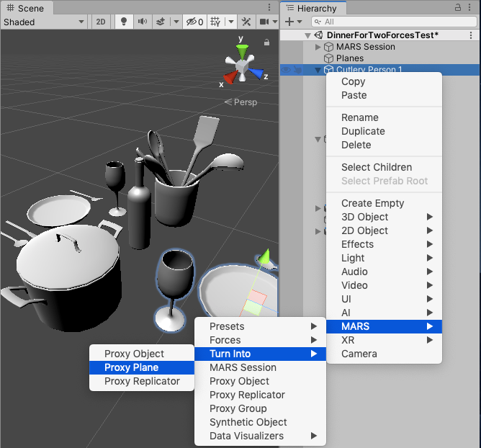Open component tools wrench icon
The image size is (481, 448).
pos(246,22)
